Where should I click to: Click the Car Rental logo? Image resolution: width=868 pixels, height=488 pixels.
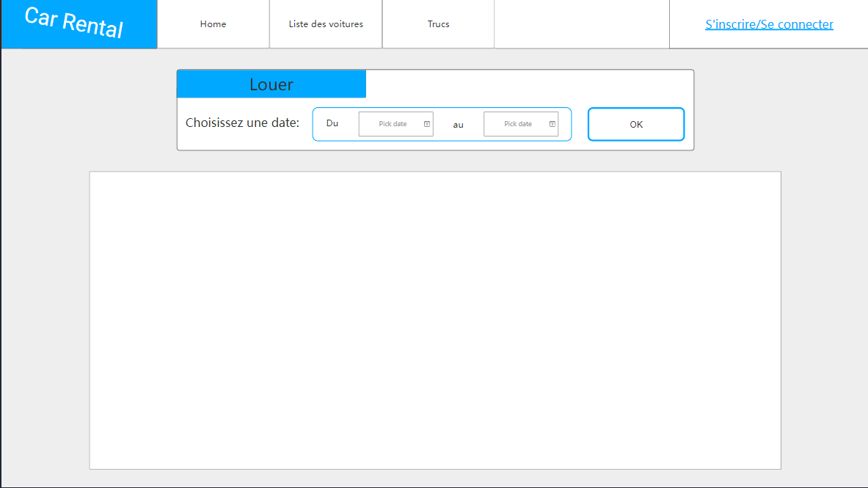pyautogui.click(x=79, y=24)
